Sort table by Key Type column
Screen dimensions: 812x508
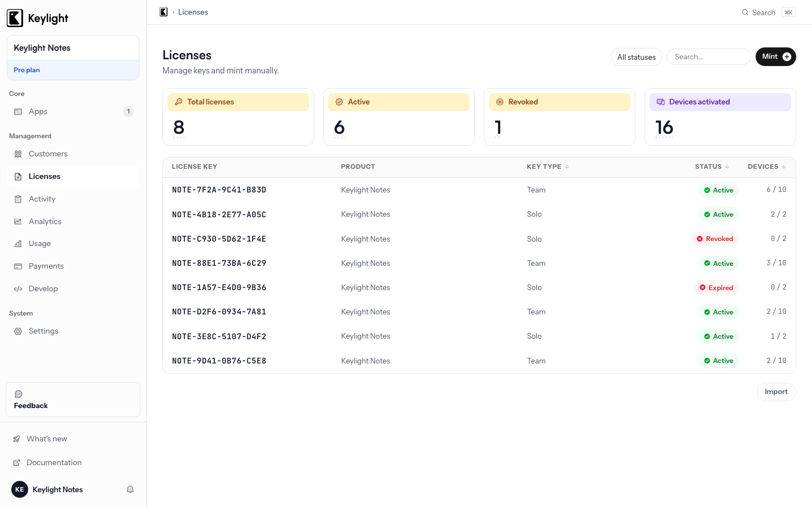[x=548, y=167]
